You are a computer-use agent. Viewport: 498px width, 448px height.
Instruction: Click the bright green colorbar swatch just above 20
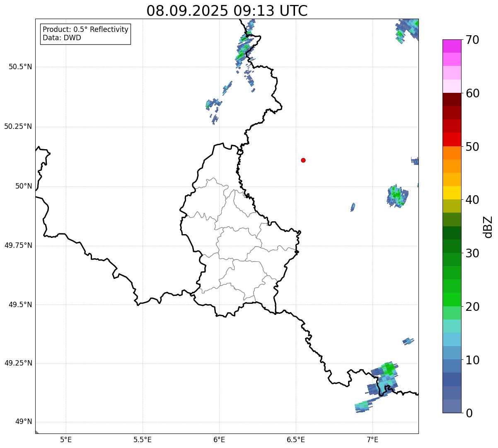pos(452,300)
